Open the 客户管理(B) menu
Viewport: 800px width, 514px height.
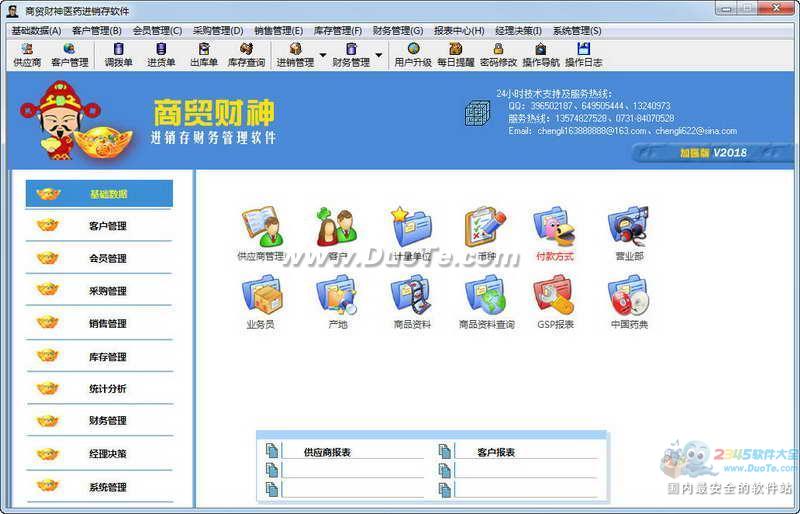(x=96, y=31)
